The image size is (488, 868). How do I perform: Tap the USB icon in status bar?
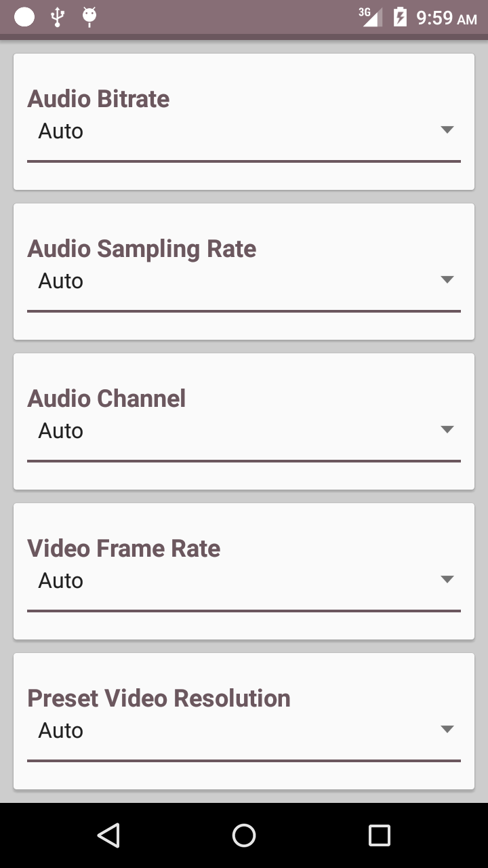pos(58,17)
